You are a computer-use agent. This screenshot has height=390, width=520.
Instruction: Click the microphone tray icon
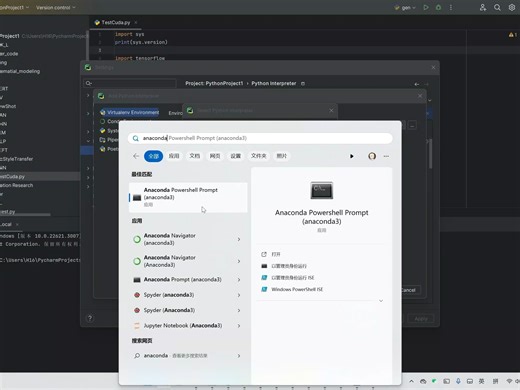458,381
